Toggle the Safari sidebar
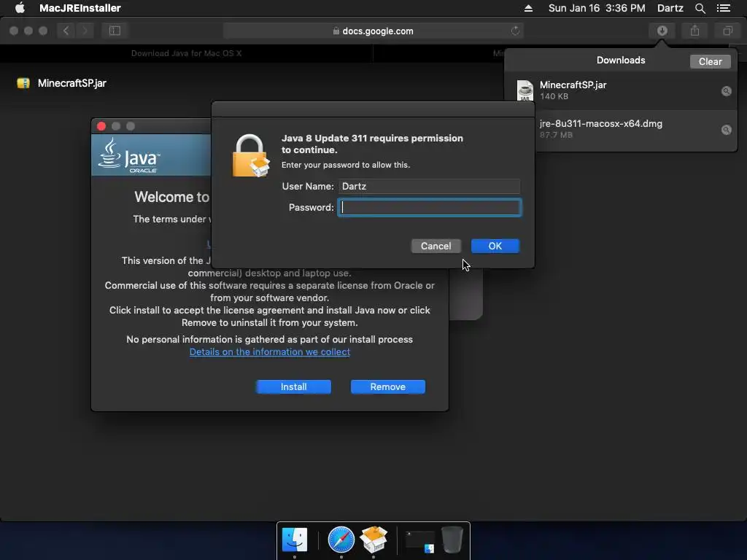The height and width of the screenshot is (560, 747). [x=115, y=31]
